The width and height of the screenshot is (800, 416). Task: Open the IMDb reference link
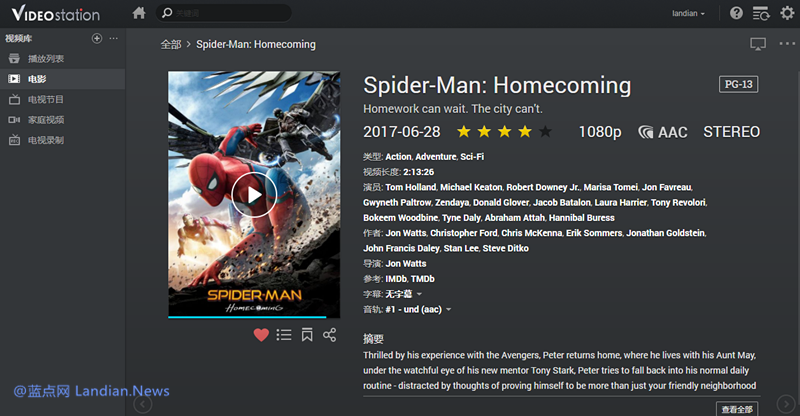[396, 278]
